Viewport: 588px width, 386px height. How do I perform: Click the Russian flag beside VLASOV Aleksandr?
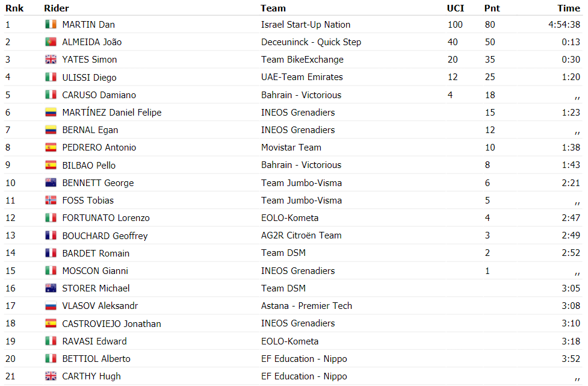click(x=51, y=306)
